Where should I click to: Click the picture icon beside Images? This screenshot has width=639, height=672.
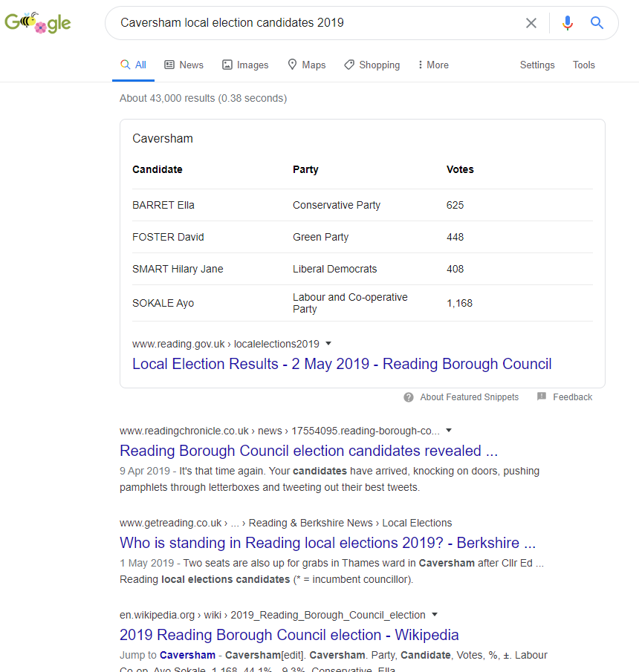point(227,65)
